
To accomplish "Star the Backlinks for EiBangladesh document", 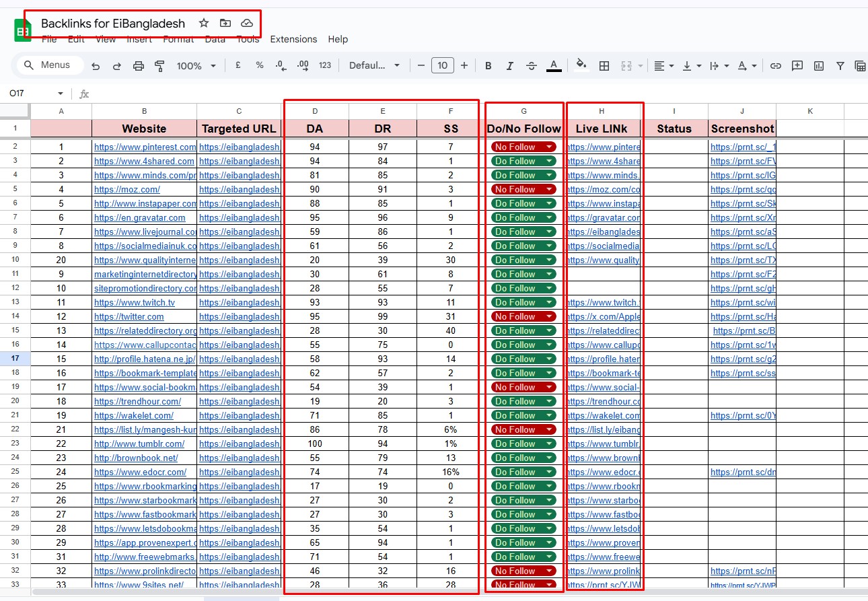I will (204, 24).
